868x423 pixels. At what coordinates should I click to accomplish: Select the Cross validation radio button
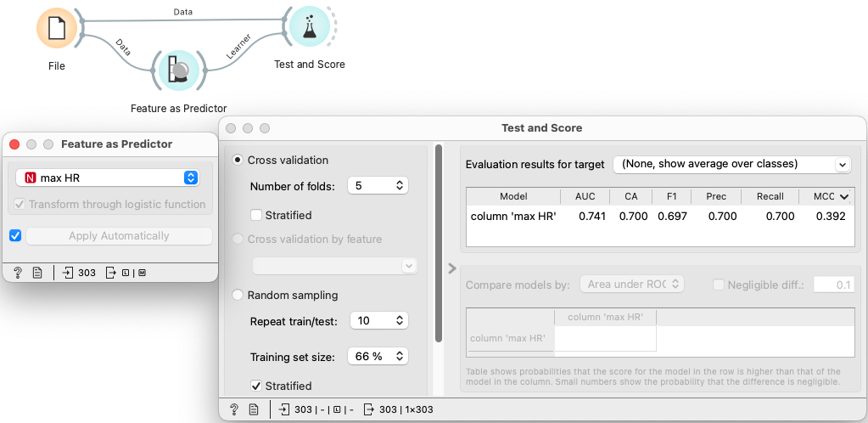[x=238, y=160]
